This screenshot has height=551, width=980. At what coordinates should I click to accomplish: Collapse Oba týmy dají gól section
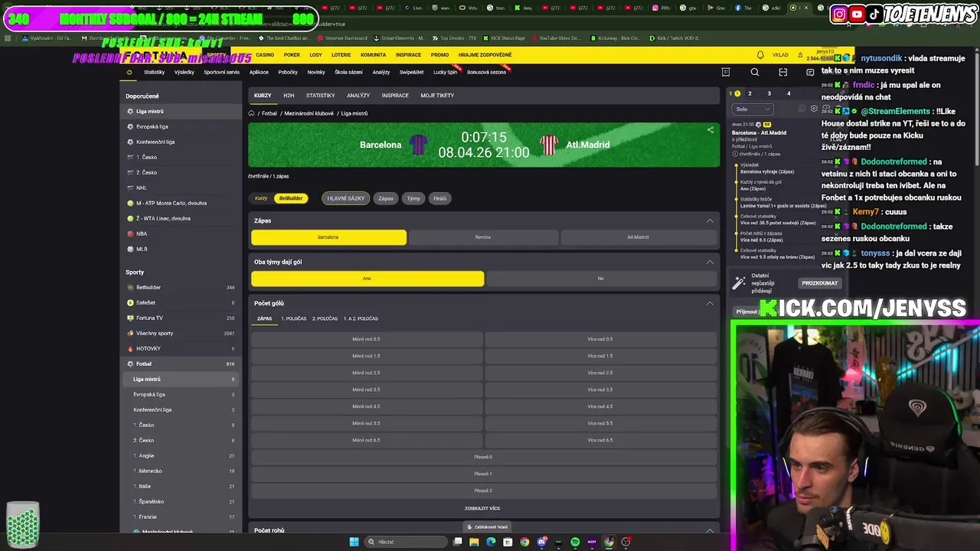coord(710,262)
